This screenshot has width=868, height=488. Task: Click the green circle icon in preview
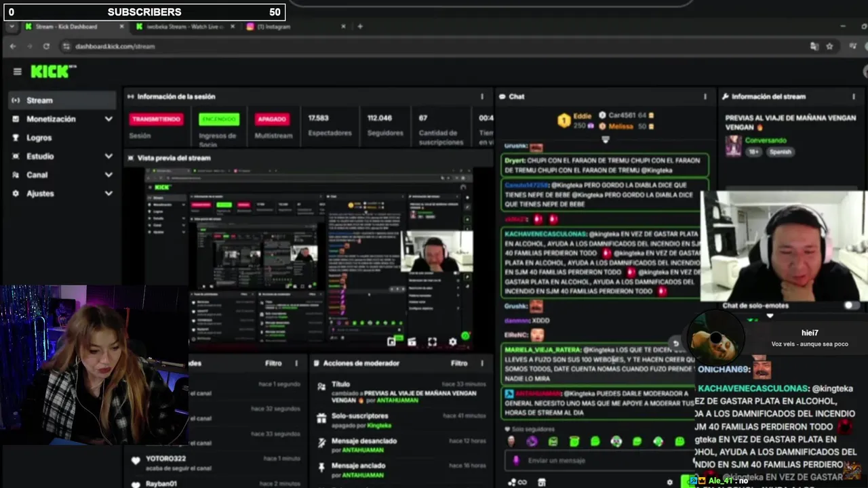click(x=465, y=335)
